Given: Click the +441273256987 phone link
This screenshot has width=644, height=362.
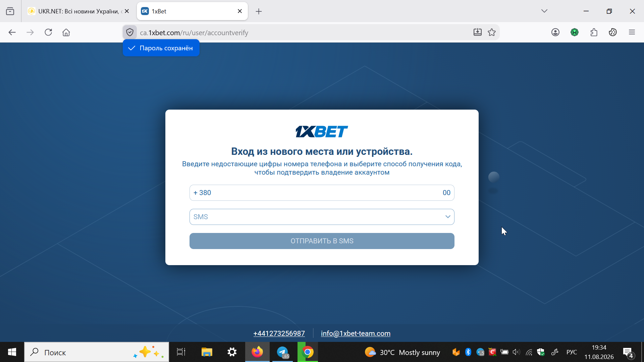Looking at the screenshot, I should 279,334.
